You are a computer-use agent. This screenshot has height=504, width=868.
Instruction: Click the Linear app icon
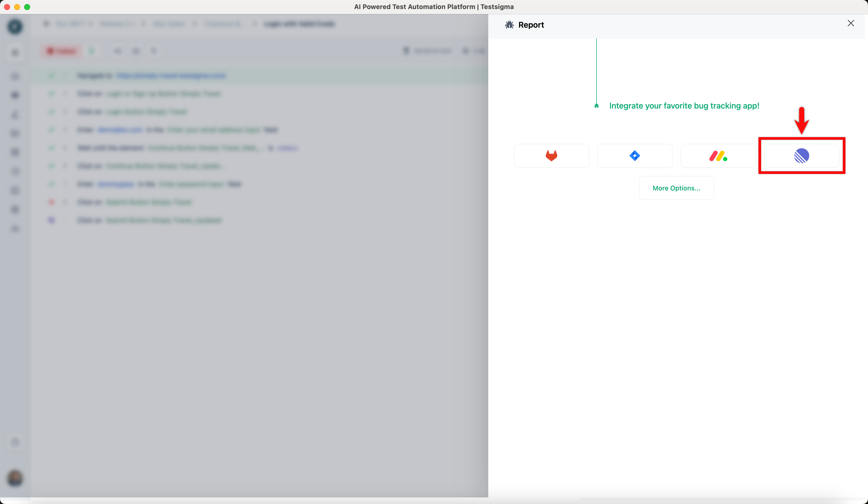[x=801, y=156]
